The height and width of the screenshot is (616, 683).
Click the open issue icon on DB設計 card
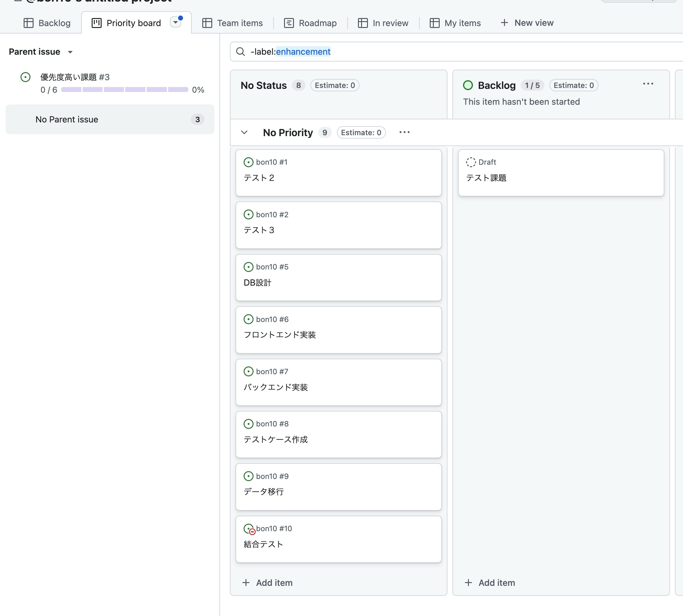coord(249,267)
